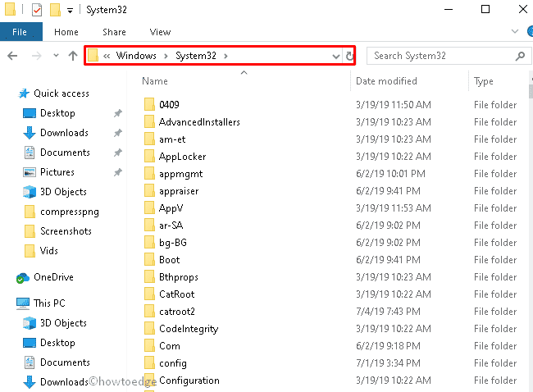Expand the Quick Access Toolbar customize dropdown

pyautogui.click(x=71, y=11)
